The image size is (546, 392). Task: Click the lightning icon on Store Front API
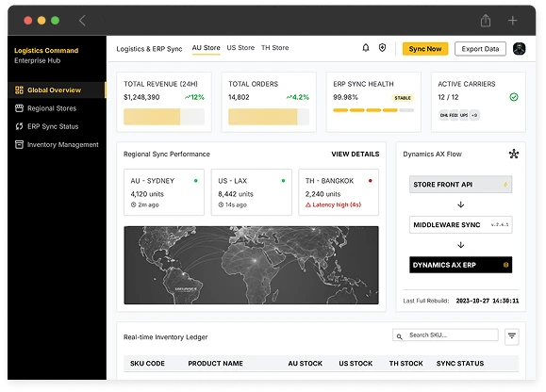[x=505, y=185]
